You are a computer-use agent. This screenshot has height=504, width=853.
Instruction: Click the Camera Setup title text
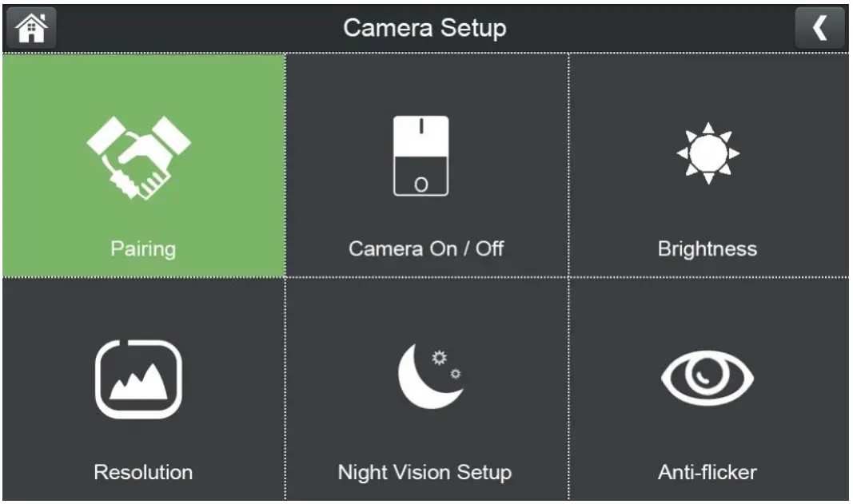[425, 28]
